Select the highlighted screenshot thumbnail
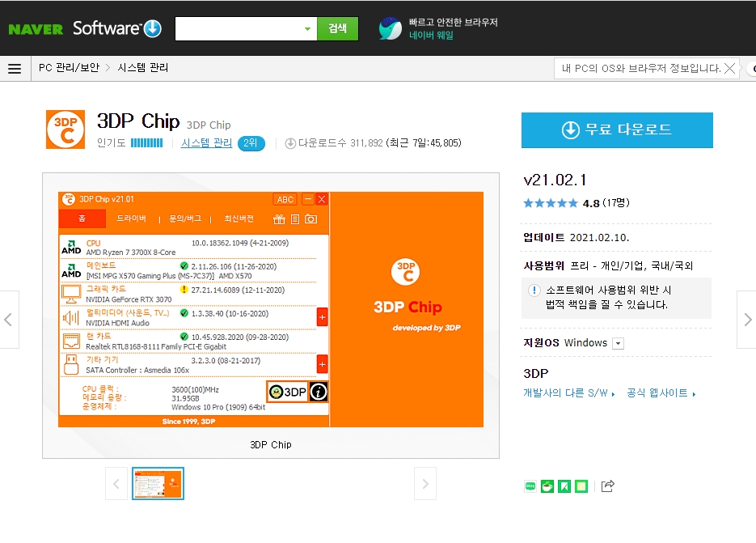 click(x=158, y=484)
